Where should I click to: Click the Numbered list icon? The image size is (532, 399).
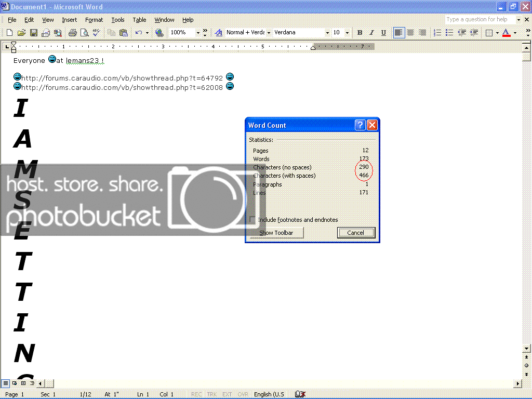pyautogui.click(x=437, y=33)
